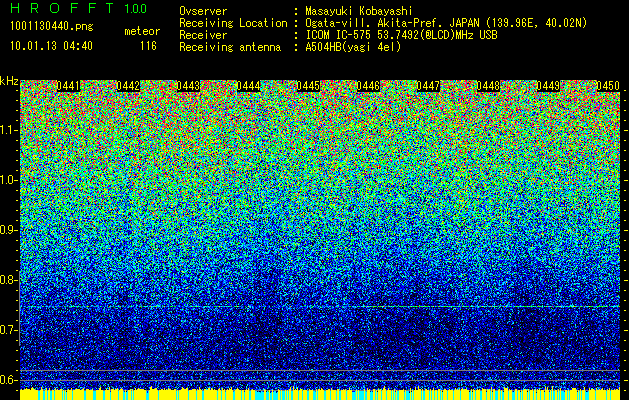Click the Receiving Location value with coordinates
The height and width of the screenshot is (400, 629).
click(446, 23)
